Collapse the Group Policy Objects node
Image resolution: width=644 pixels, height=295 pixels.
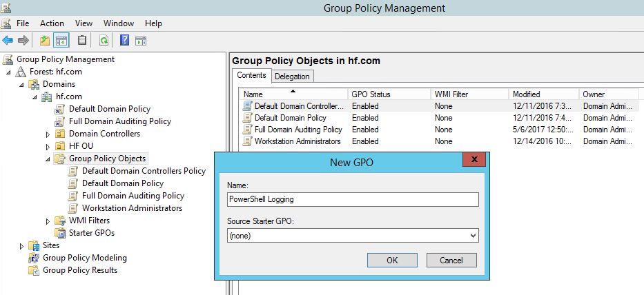pos(48,159)
